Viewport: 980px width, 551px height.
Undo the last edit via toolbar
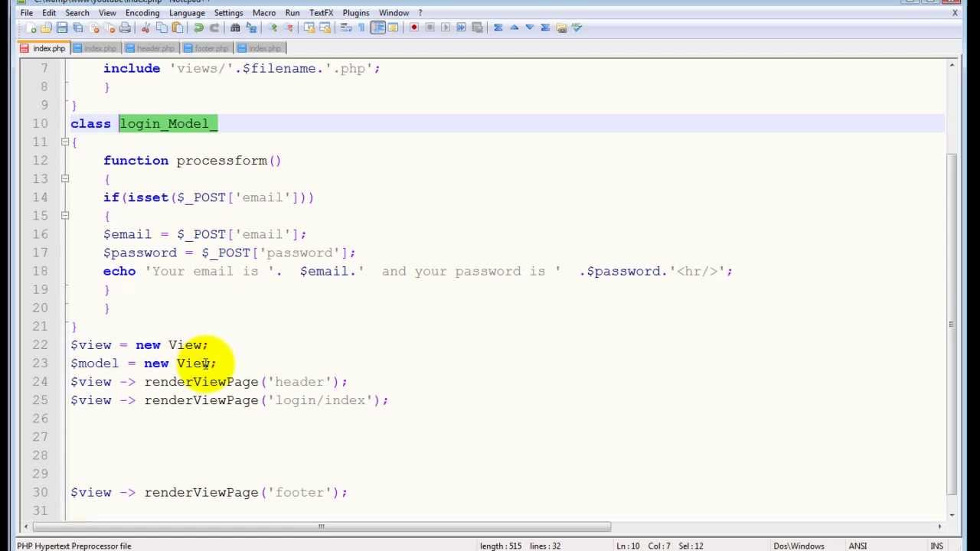(198, 28)
